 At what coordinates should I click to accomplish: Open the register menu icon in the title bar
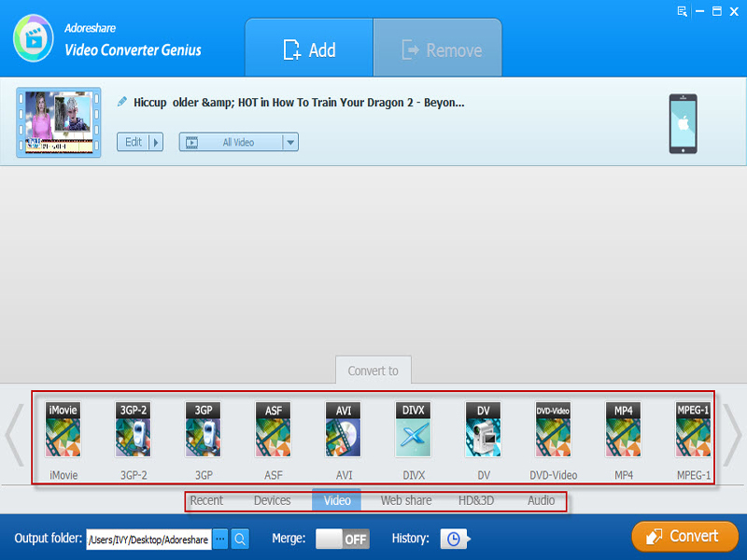coord(683,11)
